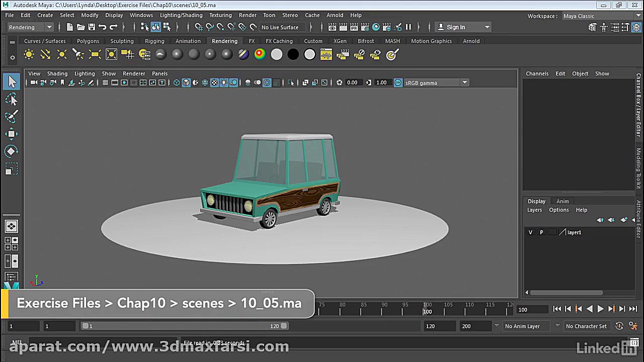Screen dimensions: 644x362
Task: Select the arrow Select tool
Action: pos(12,82)
